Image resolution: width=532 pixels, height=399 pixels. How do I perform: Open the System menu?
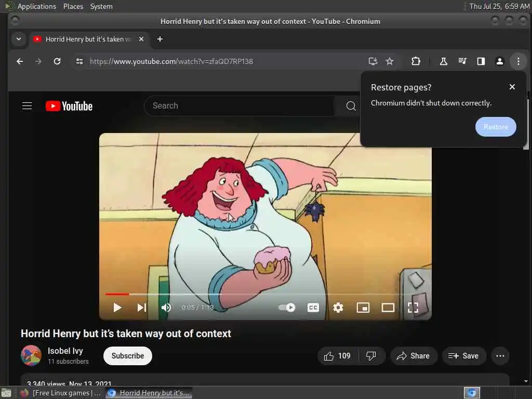point(101,6)
